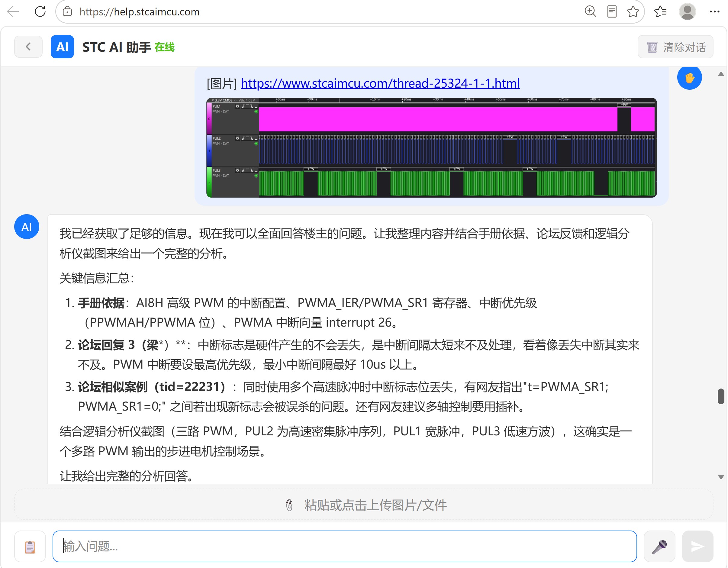This screenshot has width=728, height=568.
Task: Click the paperclip icon in upload area
Action: point(289,505)
